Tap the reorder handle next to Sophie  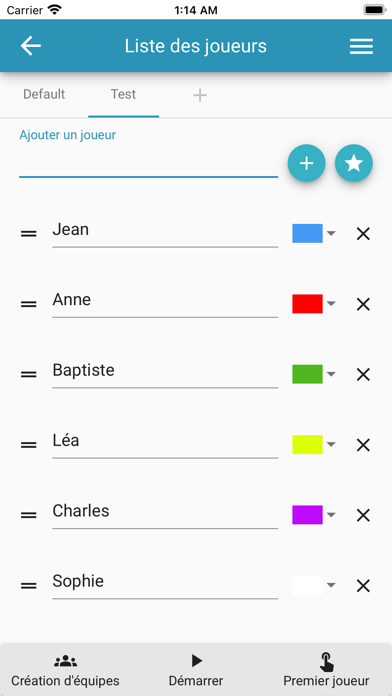29,586
